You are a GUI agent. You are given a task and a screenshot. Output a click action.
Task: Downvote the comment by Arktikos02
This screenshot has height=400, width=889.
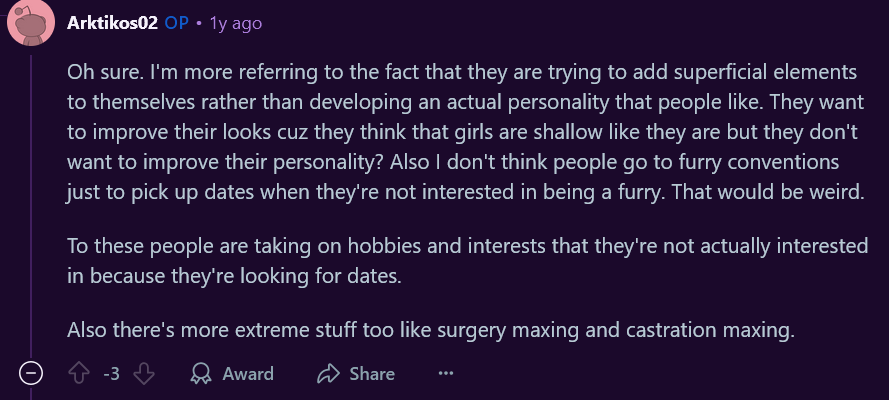tap(144, 374)
